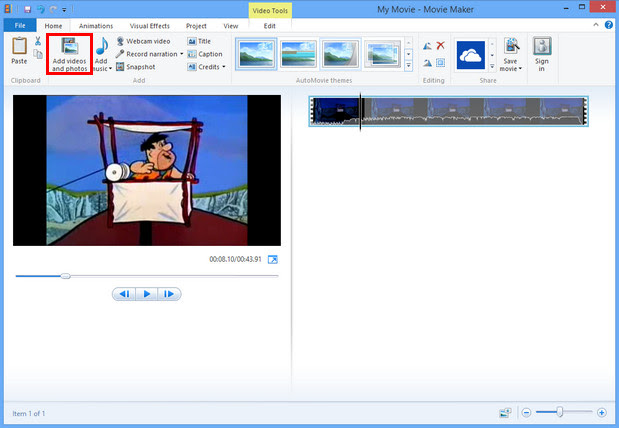Click the black playhead on the timeline
Viewport: 619px width, 428px height.
click(360, 112)
